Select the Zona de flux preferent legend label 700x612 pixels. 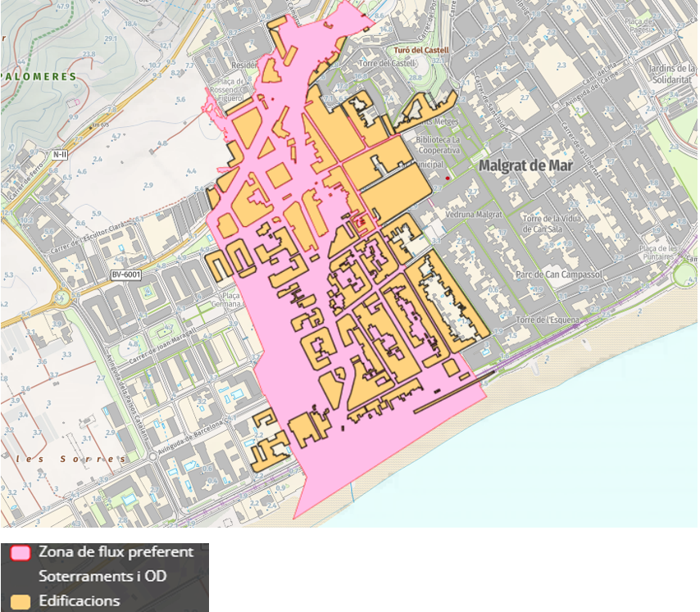pos(116,552)
